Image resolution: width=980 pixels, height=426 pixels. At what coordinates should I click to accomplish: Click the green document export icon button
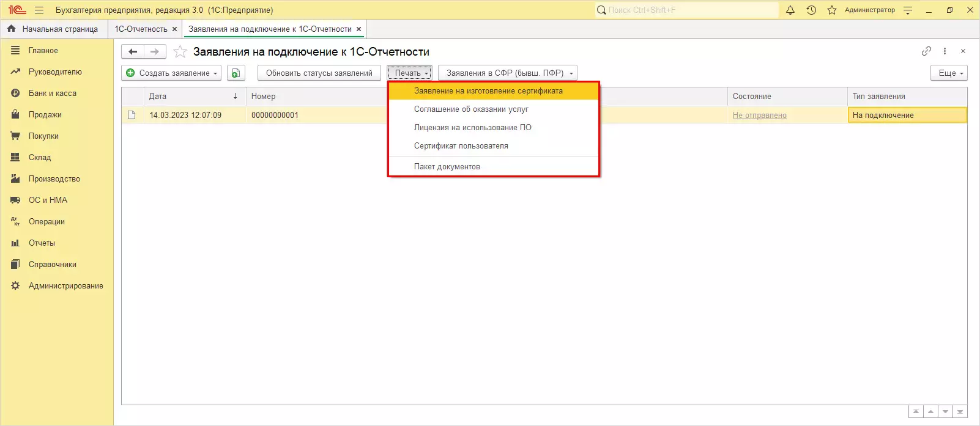pyautogui.click(x=236, y=73)
